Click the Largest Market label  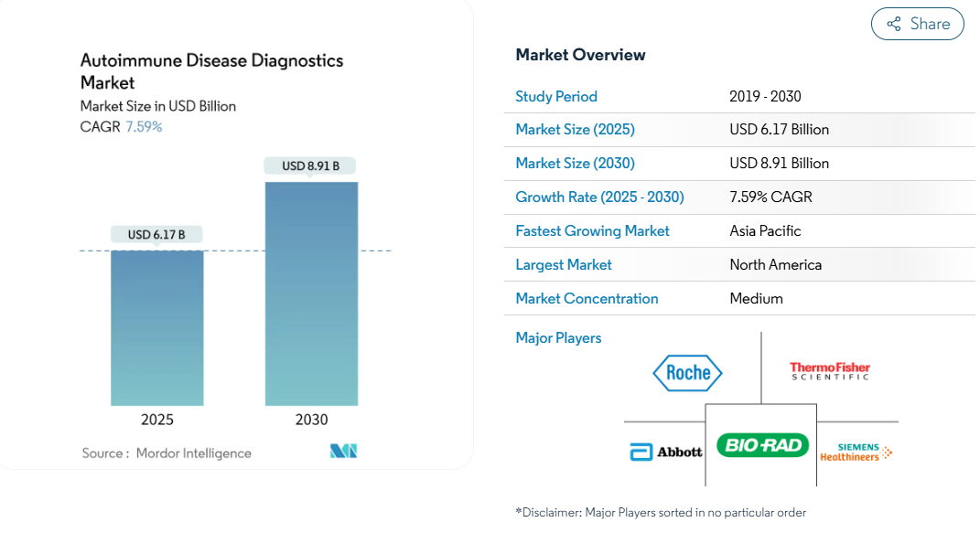click(x=563, y=264)
